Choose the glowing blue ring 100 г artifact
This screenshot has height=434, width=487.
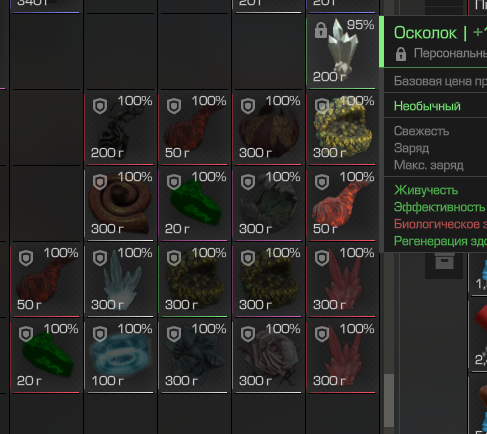pyautogui.click(x=120, y=355)
